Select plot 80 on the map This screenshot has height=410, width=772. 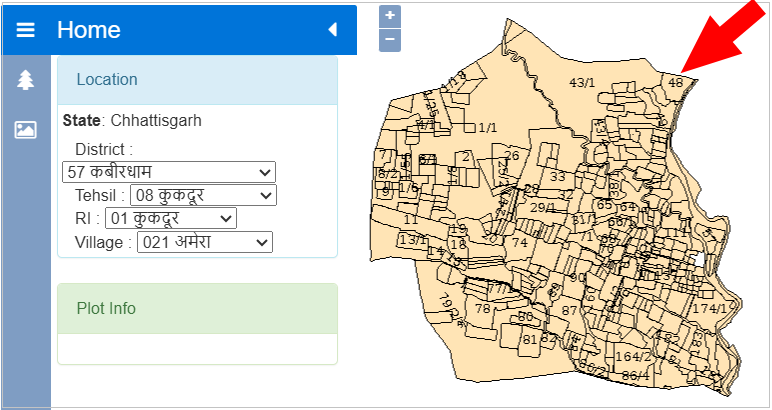(x=526, y=316)
